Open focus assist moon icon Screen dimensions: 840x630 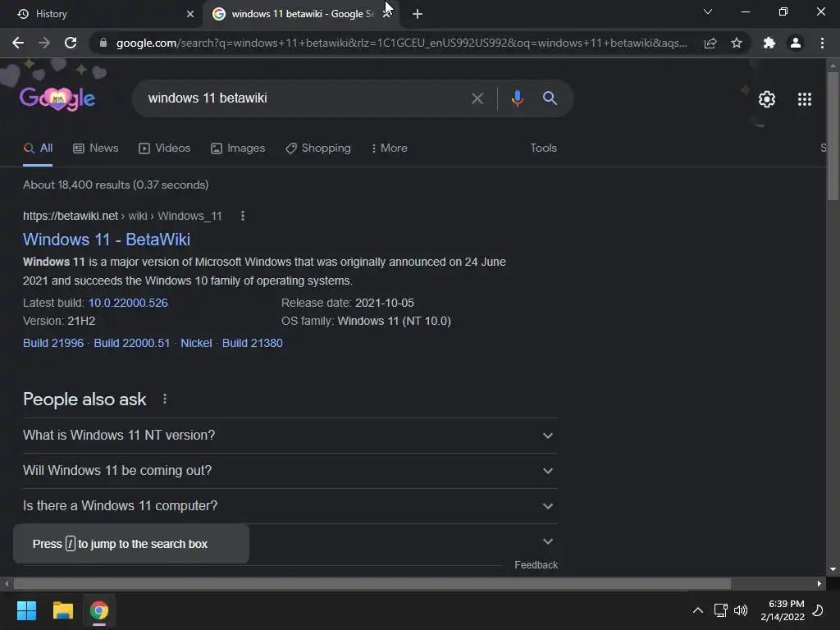click(x=818, y=610)
